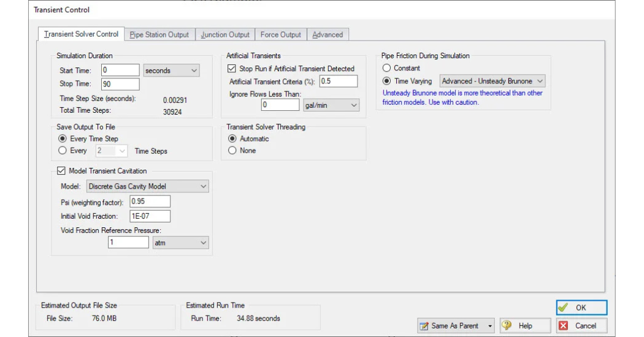Click the total time steps value 30924

pos(172,112)
